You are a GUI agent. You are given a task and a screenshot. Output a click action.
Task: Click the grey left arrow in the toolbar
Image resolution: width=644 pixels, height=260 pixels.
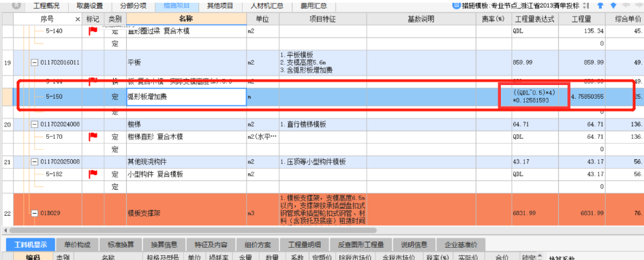click(x=626, y=5)
